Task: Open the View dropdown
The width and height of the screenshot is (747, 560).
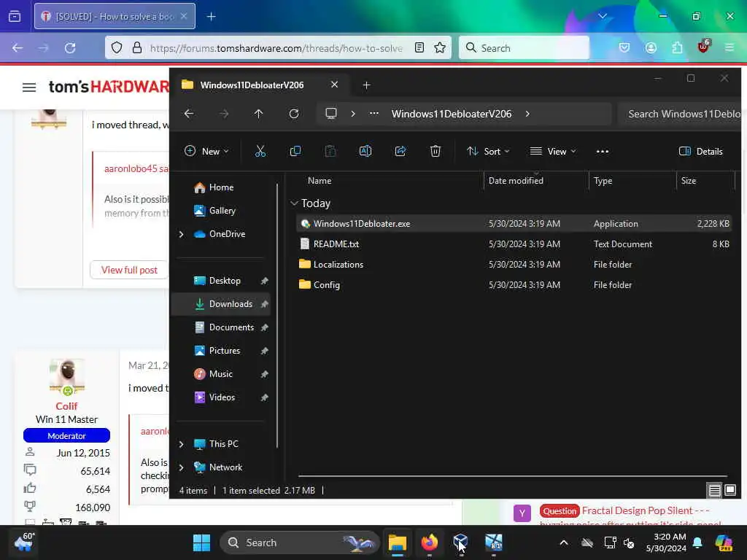Action: (553, 152)
